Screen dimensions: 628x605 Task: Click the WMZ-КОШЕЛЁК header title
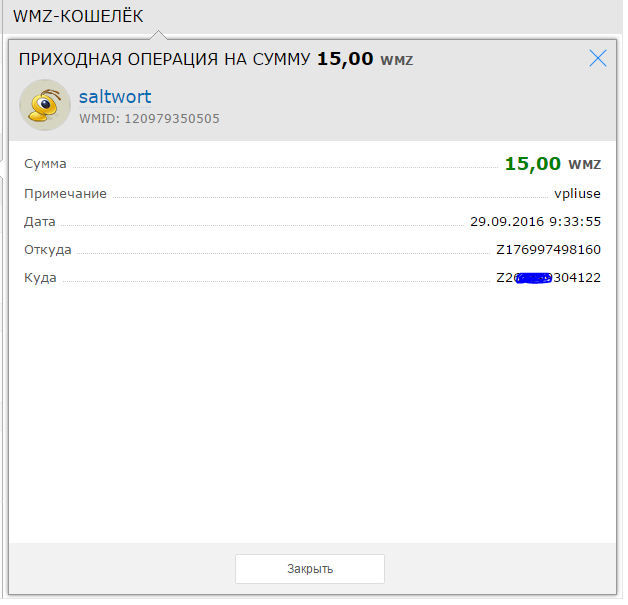coord(78,16)
